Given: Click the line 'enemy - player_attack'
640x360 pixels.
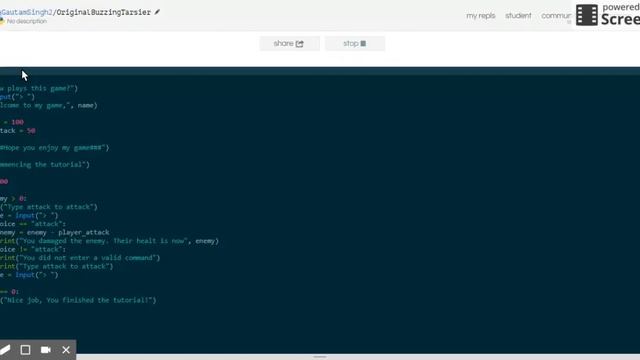Looking at the screenshot, I should pyautogui.click(x=55, y=232).
